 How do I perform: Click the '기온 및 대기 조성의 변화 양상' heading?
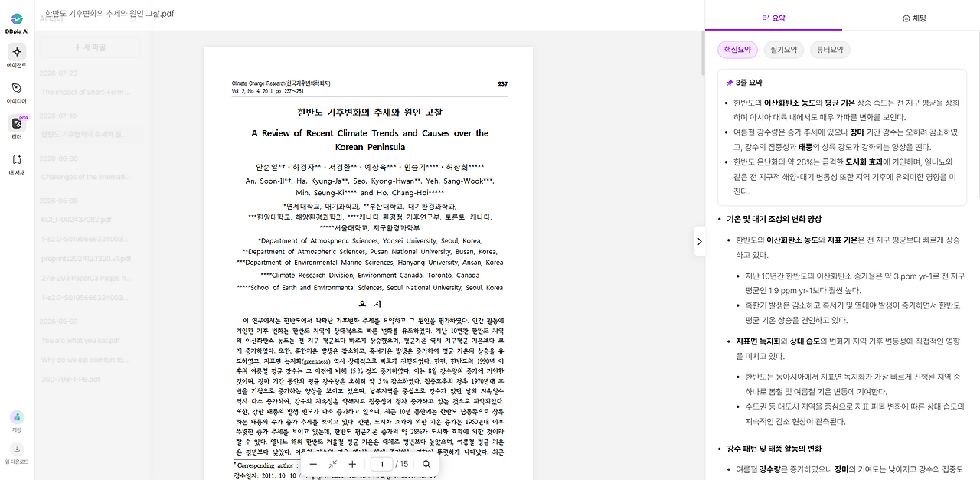[773, 219]
